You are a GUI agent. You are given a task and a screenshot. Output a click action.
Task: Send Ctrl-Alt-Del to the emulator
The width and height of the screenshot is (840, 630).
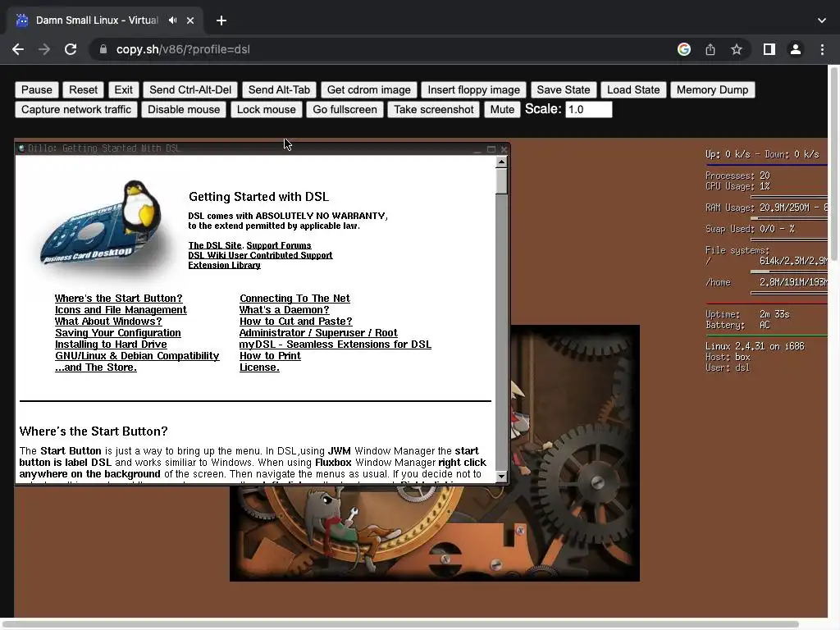pos(190,89)
